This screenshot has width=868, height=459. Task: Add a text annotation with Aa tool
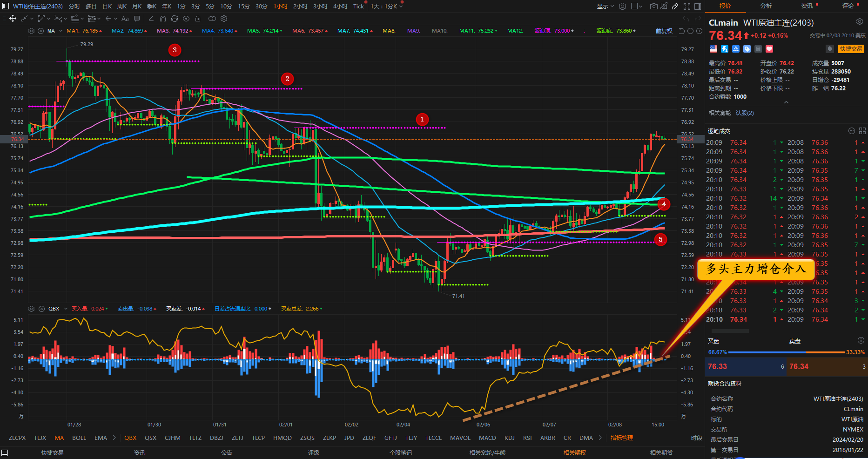pyautogui.click(x=125, y=19)
